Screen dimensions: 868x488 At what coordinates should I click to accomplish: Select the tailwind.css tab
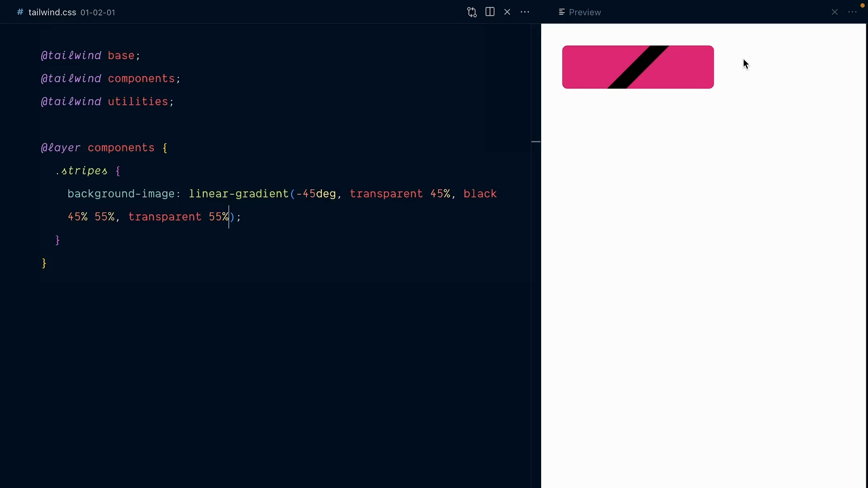52,12
